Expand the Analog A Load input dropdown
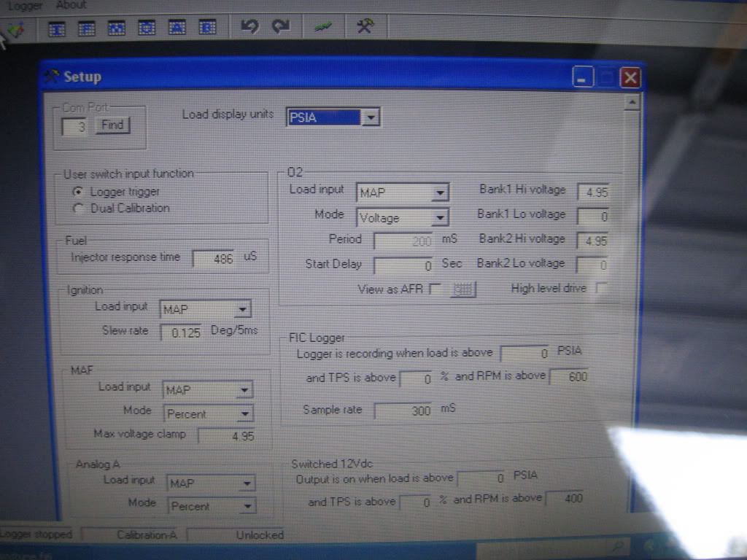 pyautogui.click(x=247, y=483)
